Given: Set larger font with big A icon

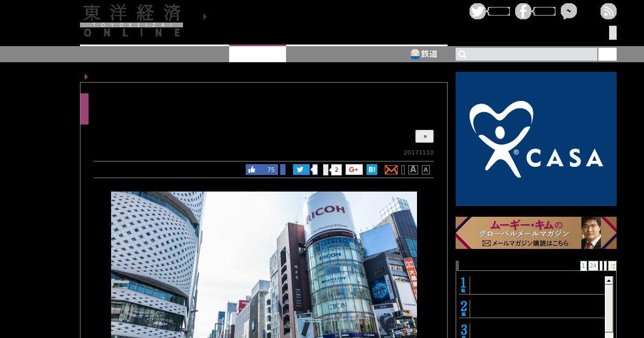Looking at the screenshot, I should pos(413,170).
